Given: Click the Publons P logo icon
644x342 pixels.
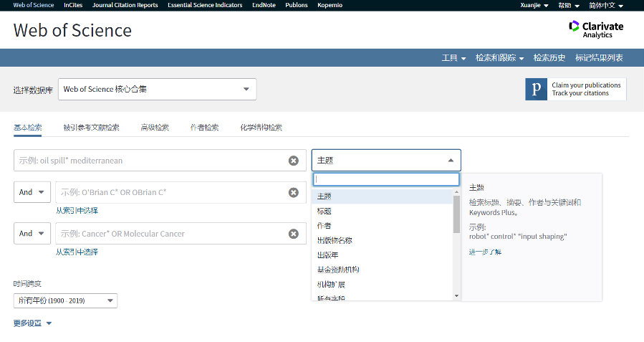Looking at the screenshot, I should (536, 90).
